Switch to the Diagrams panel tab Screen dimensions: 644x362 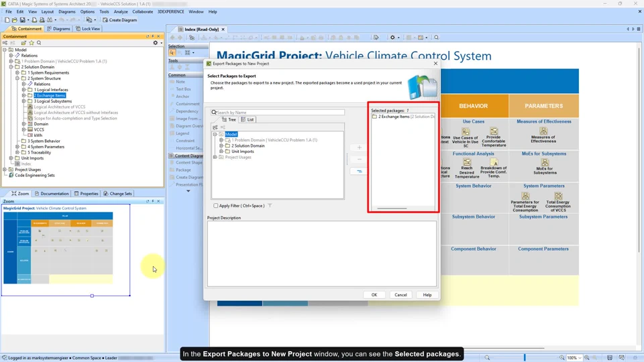(x=58, y=29)
